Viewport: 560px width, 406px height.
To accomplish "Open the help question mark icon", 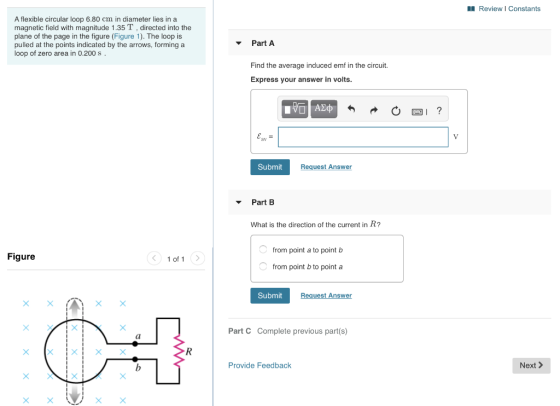I will tap(439, 111).
